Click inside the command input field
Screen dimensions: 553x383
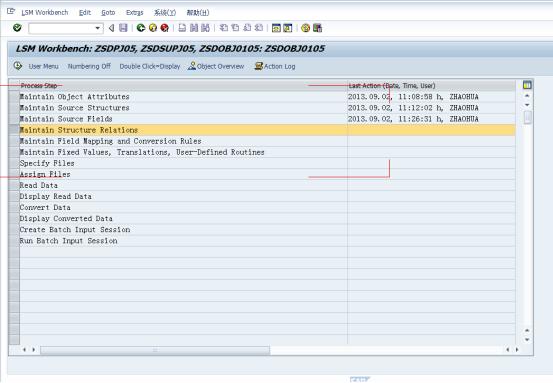pyautogui.click(x=62, y=28)
